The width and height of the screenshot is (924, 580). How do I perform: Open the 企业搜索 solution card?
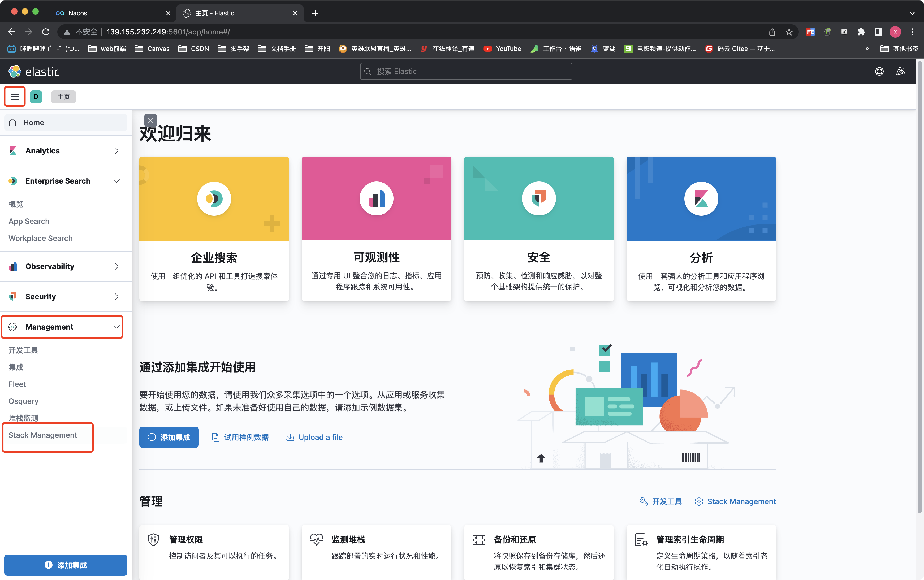214,229
